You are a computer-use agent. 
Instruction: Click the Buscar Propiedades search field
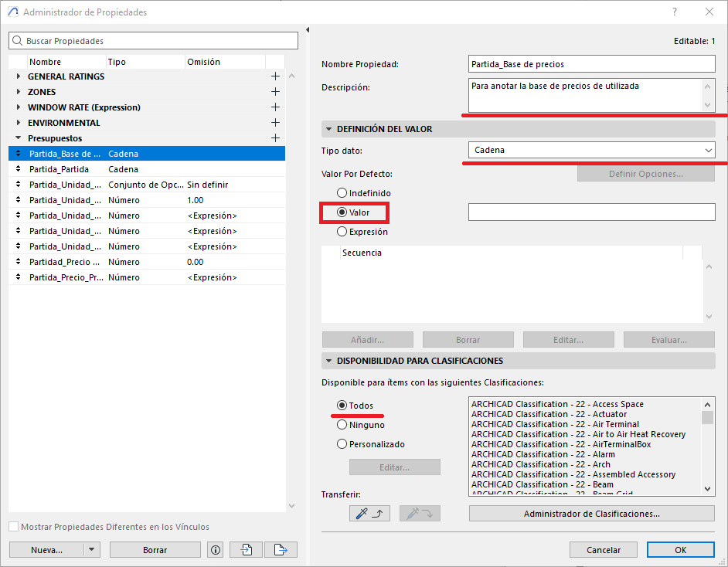click(x=153, y=40)
